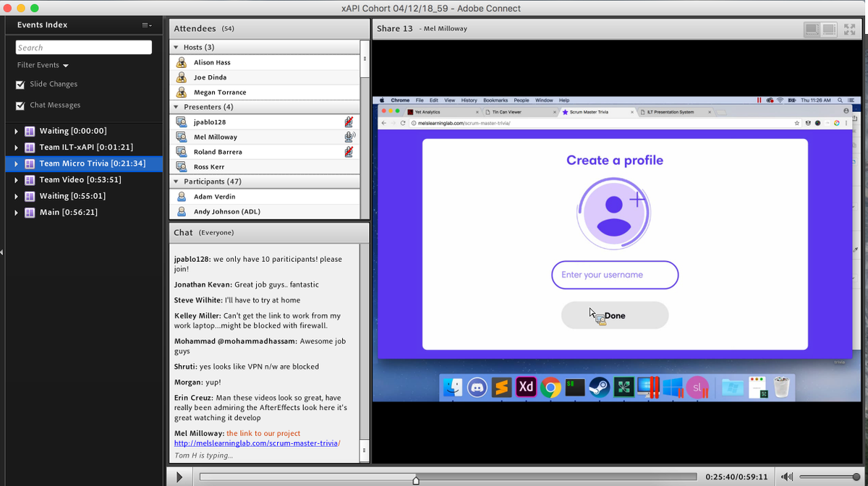
Task: Click muted microphone icon for jpablo128
Action: 349,121
